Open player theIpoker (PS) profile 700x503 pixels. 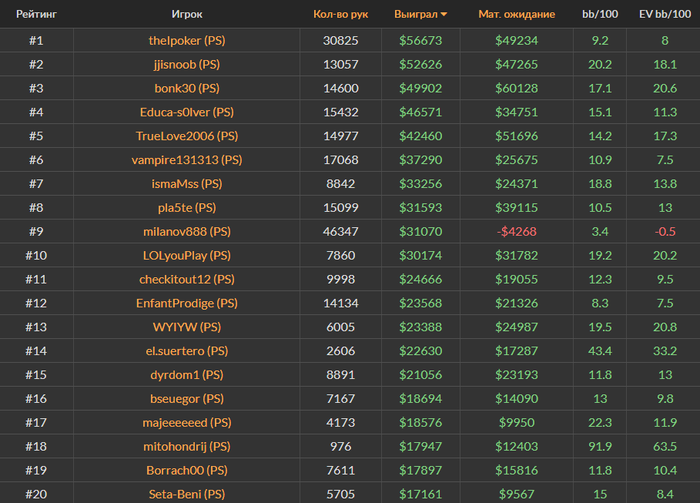click(x=187, y=41)
